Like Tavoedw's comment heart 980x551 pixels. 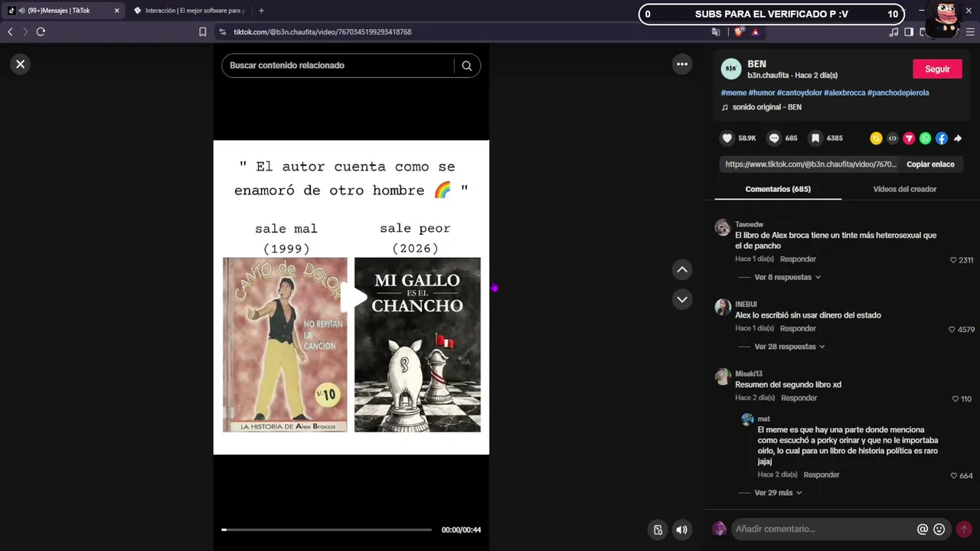tap(953, 260)
